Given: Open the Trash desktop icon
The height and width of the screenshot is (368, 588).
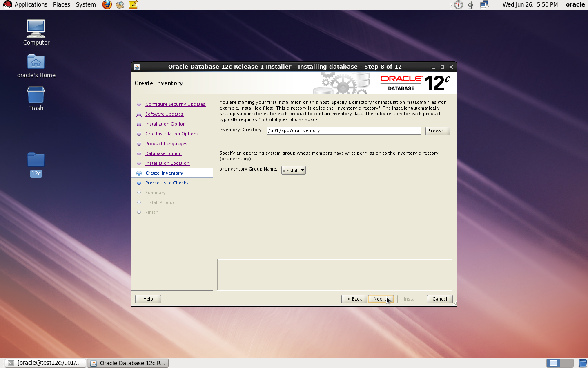Looking at the screenshot, I should (36, 99).
